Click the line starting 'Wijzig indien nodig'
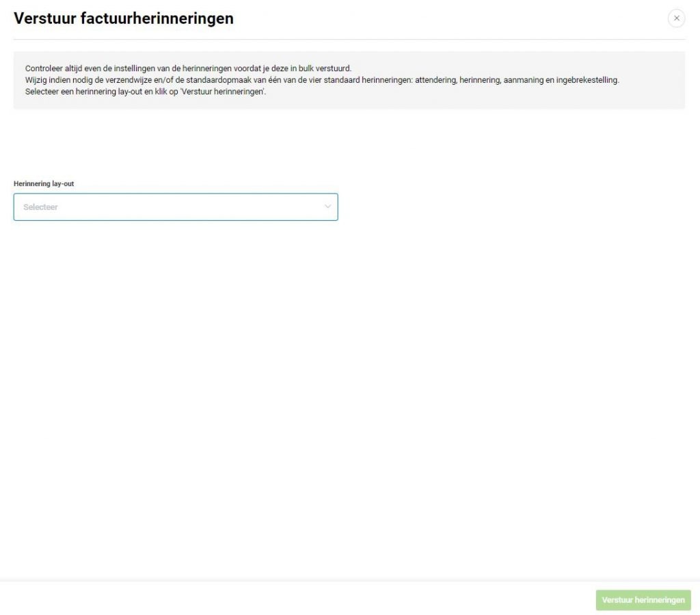Image resolution: width=700 pixels, height=615 pixels. 321,80
